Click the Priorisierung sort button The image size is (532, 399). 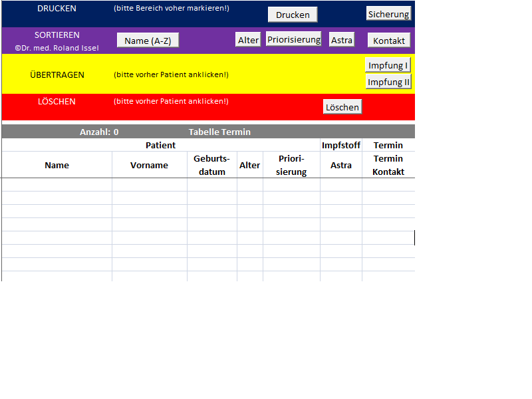pos(294,39)
